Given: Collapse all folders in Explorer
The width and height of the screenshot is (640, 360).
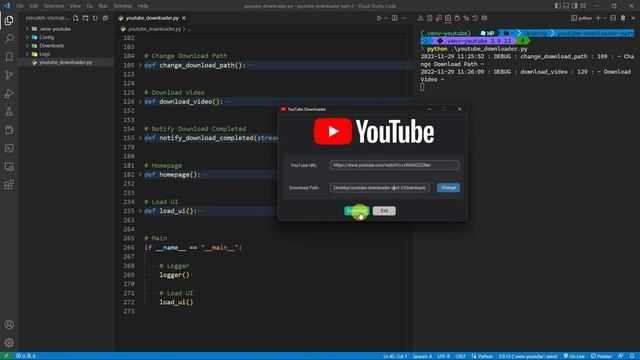Looking at the screenshot, I should click(105, 18).
